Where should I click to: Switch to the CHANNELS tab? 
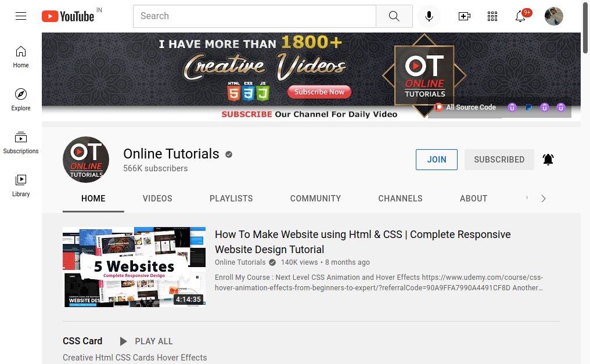[x=400, y=199]
